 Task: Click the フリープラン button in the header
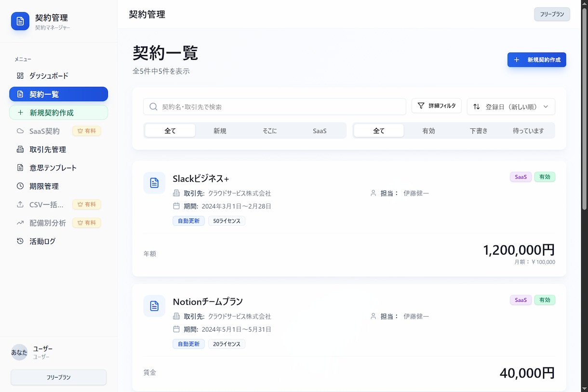click(552, 14)
